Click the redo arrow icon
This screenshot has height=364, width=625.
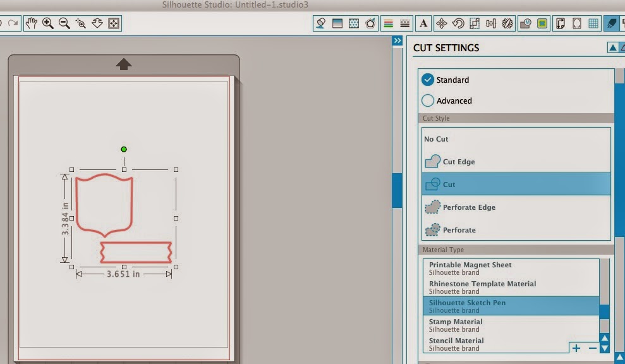13,23
